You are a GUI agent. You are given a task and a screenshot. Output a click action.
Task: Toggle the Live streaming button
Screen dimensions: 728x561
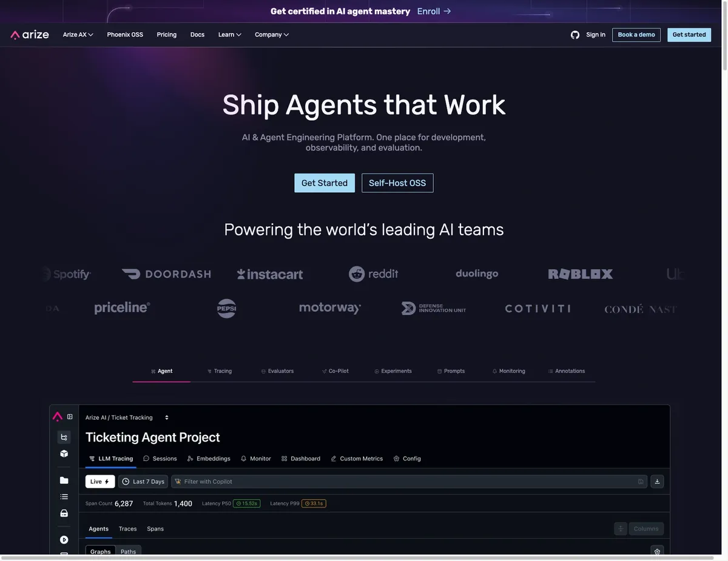point(100,482)
